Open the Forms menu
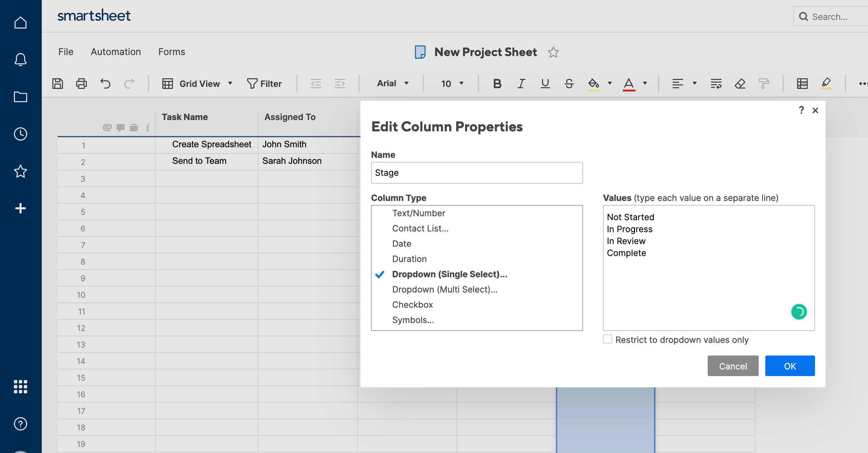The image size is (868, 453). (x=172, y=52)
